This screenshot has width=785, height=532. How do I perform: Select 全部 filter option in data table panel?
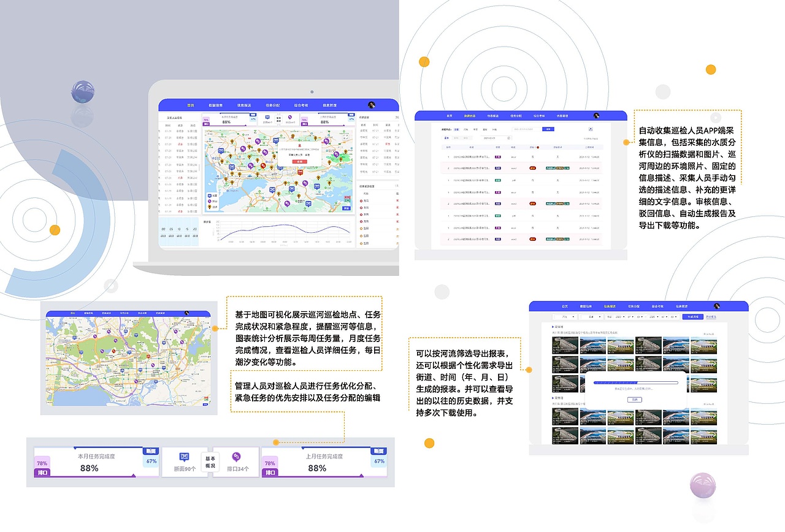(x=456, y=129)
